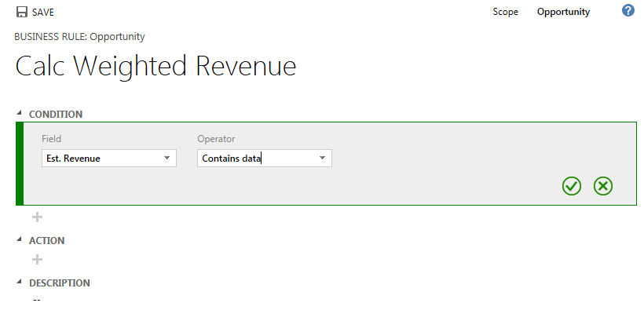Click the SAVE label
644x310 pixels.
(x=43, y=13)
